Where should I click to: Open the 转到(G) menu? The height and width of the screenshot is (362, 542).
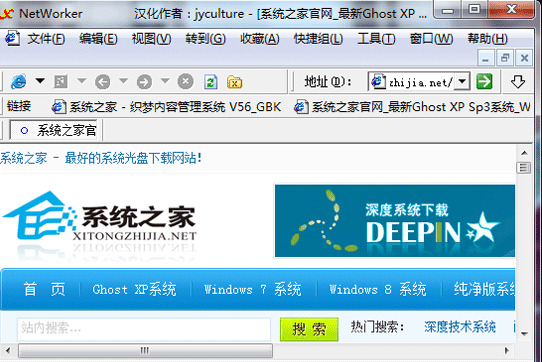pos(205,39)
